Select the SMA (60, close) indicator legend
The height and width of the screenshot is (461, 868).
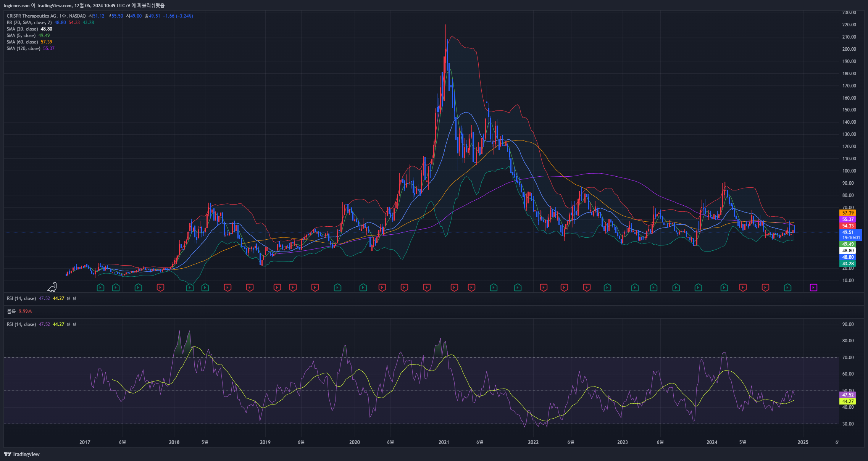22,42
